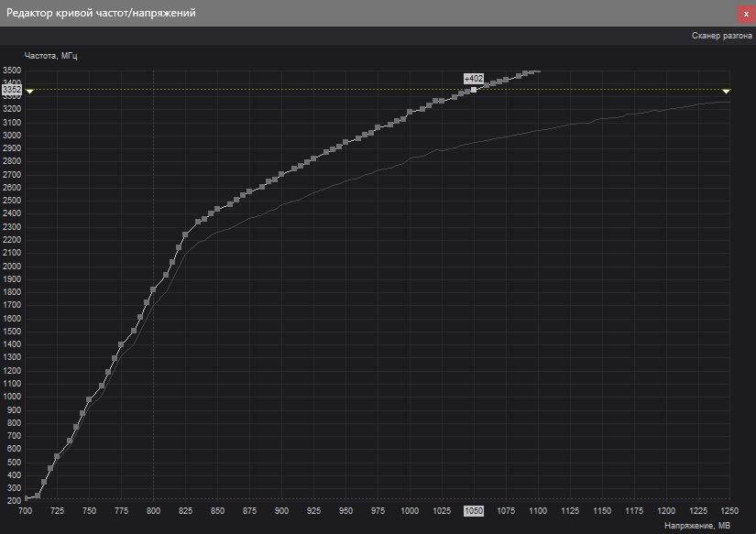Select the curve point at 850 mV
The width and height of the screenshot is (756, 534).
click(x=217, y=209)
